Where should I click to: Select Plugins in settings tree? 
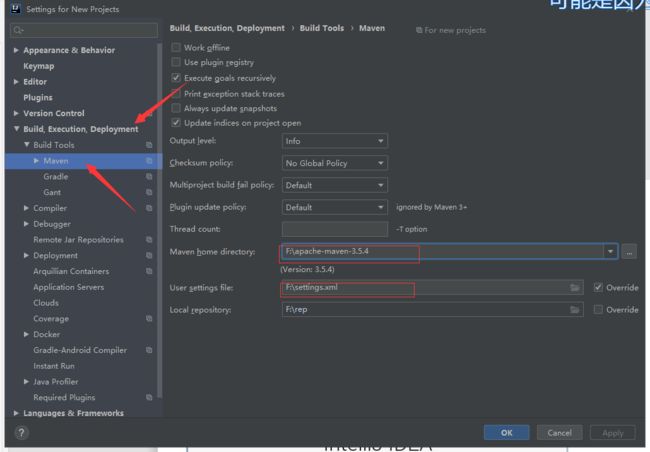pyautogui.click(x=38, y=97)
